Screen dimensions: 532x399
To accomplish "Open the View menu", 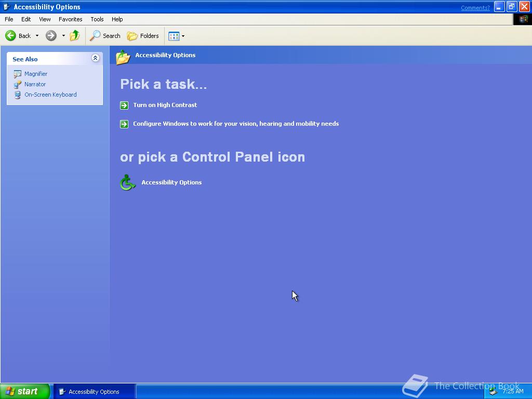I will (45, 19).
